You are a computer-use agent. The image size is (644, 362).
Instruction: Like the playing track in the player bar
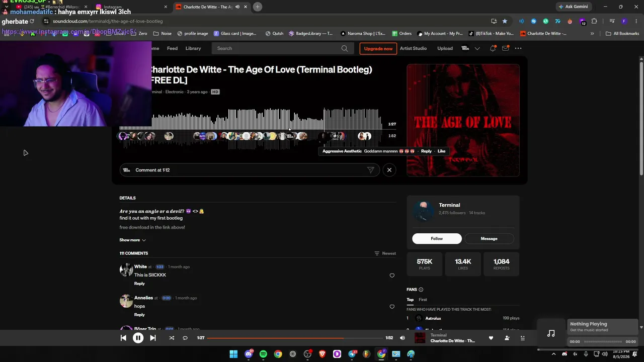(x=491, y=338)
